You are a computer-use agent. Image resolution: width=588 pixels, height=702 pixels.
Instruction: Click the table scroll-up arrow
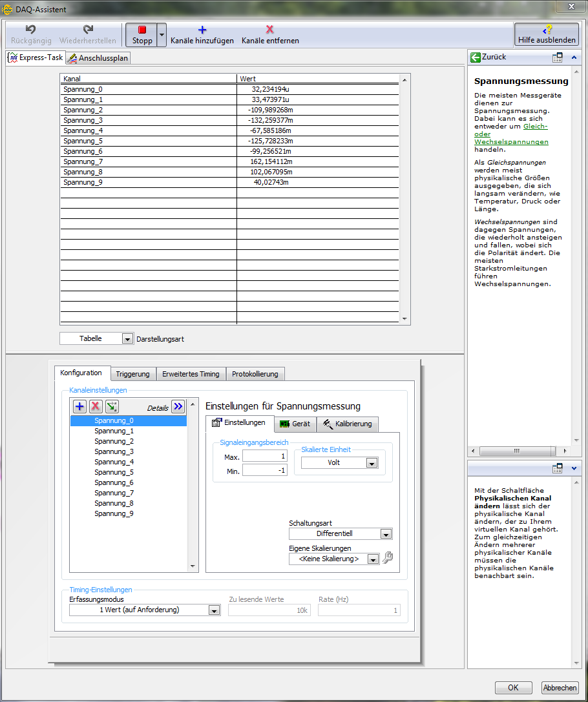pyautogui.click(x=404, y=79)
